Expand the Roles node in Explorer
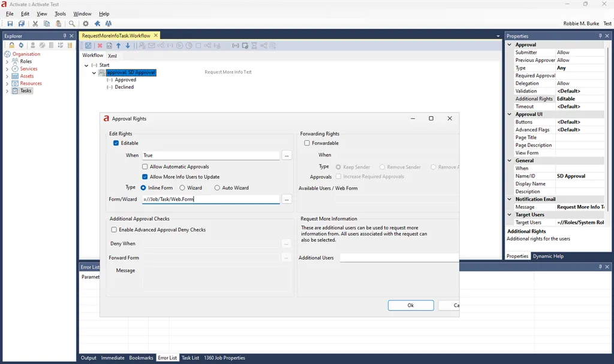The height and width of the screenshot is (364, 614). [7, 62]
